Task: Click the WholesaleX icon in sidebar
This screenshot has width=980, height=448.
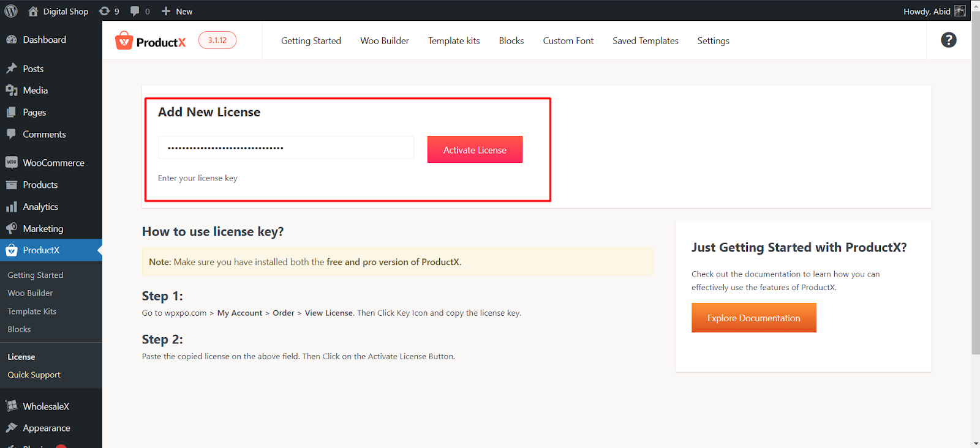Action: [x=12, y=406]
